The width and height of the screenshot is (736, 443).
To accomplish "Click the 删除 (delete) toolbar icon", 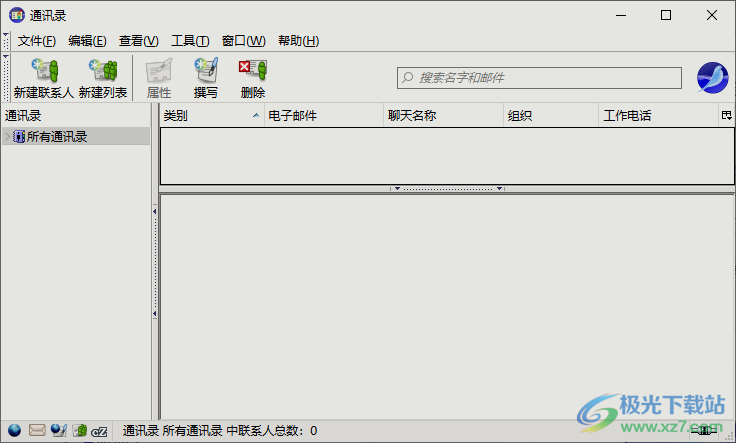I will click(253, 70).
